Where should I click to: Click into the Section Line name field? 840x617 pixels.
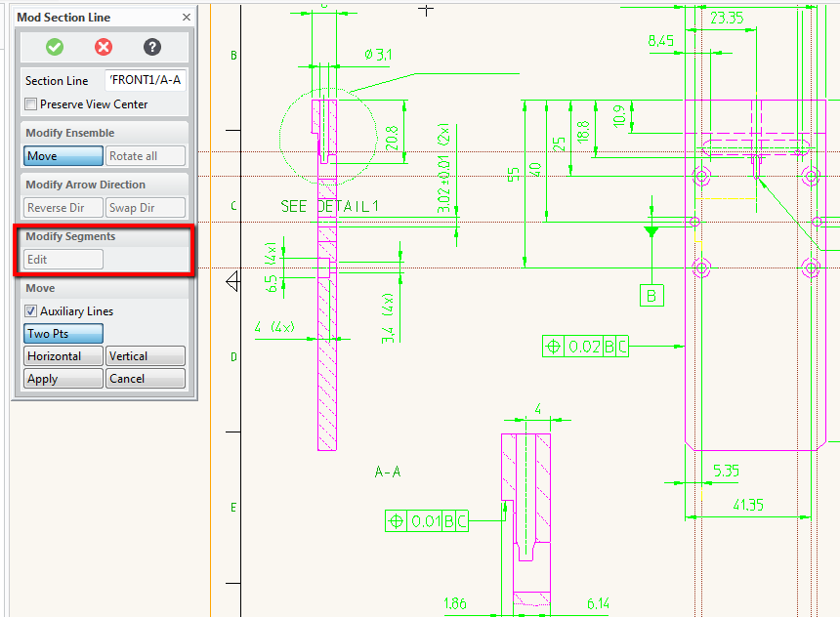click(145, 80)
